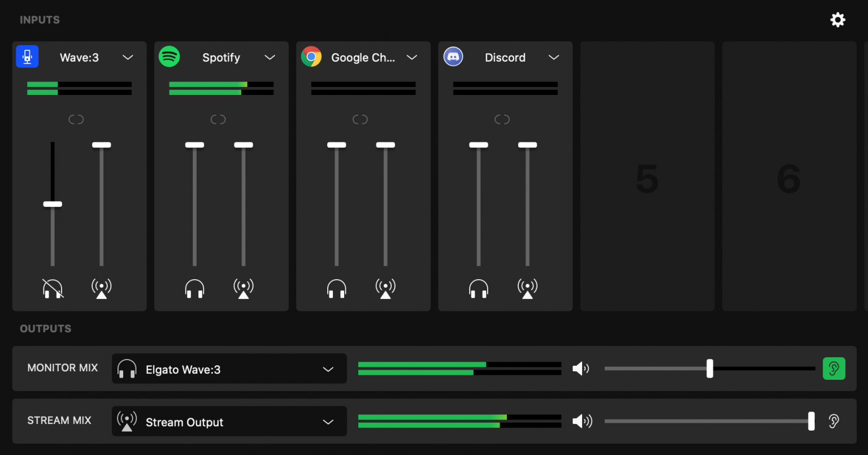Enable stream listen via the Stream Mix ear button
The height and width of the screenshot is (455, 868).
click(x=834, y=421)
